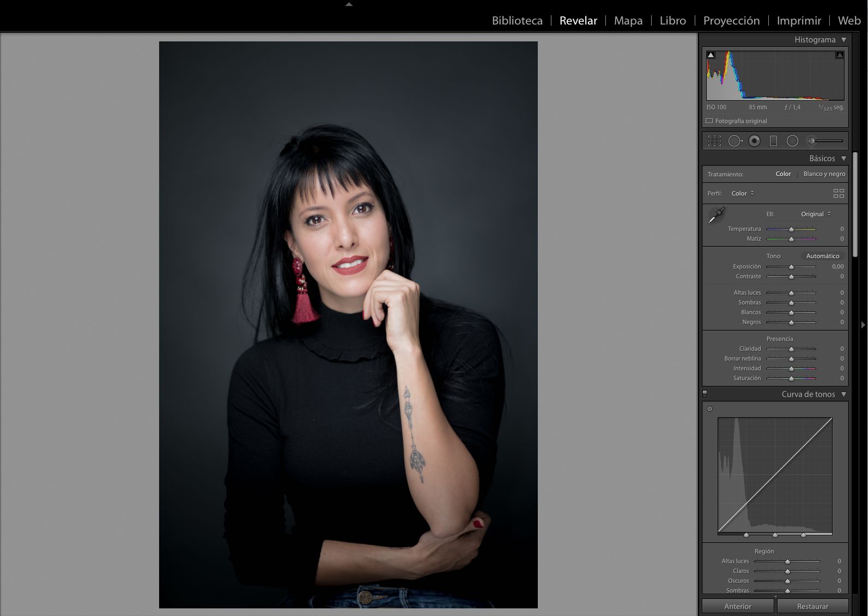
Task: Switch to the Mapa module
Action: coord(628,21)
